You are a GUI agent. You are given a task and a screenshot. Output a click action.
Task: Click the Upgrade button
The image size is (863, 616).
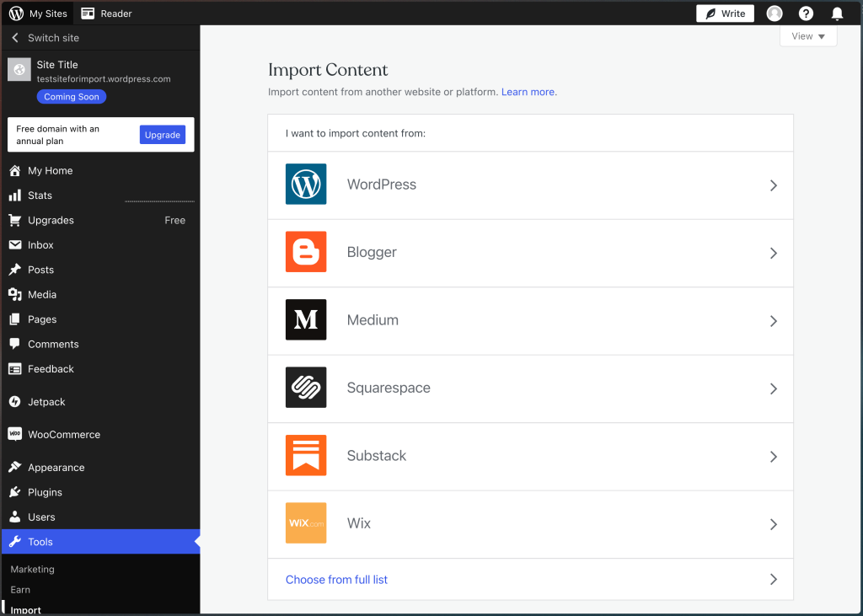point(163,135)
